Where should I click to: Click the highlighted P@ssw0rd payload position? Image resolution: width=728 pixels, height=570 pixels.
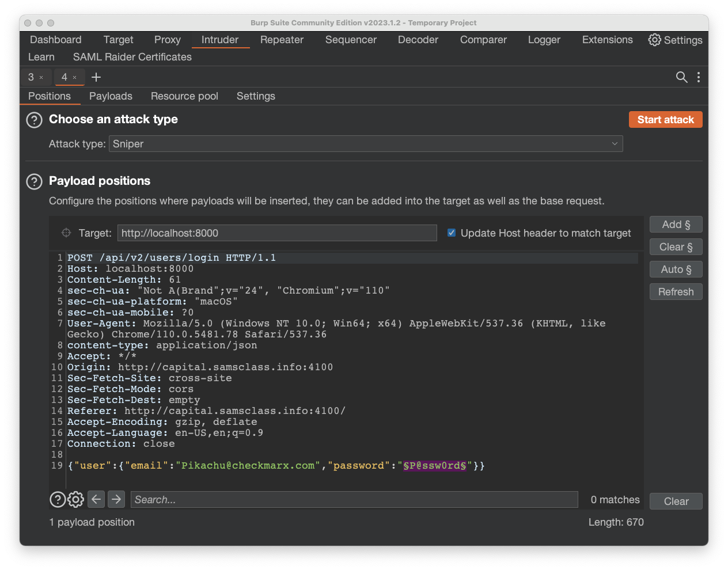[x=434, y=465]
